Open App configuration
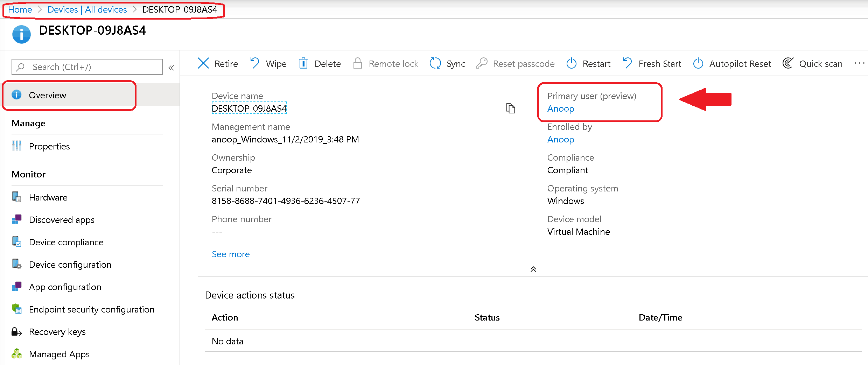This screenshot has width=868, height=365. (65, 287)
